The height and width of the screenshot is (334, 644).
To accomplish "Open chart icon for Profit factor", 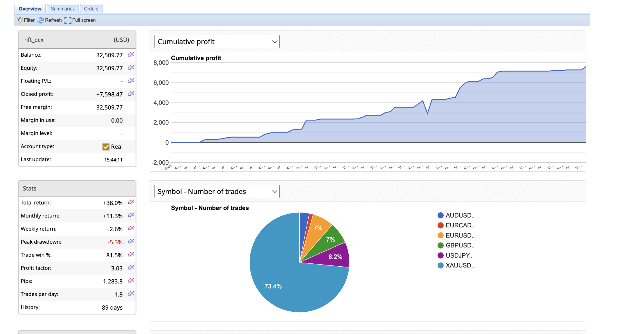I will click(131, 267).
